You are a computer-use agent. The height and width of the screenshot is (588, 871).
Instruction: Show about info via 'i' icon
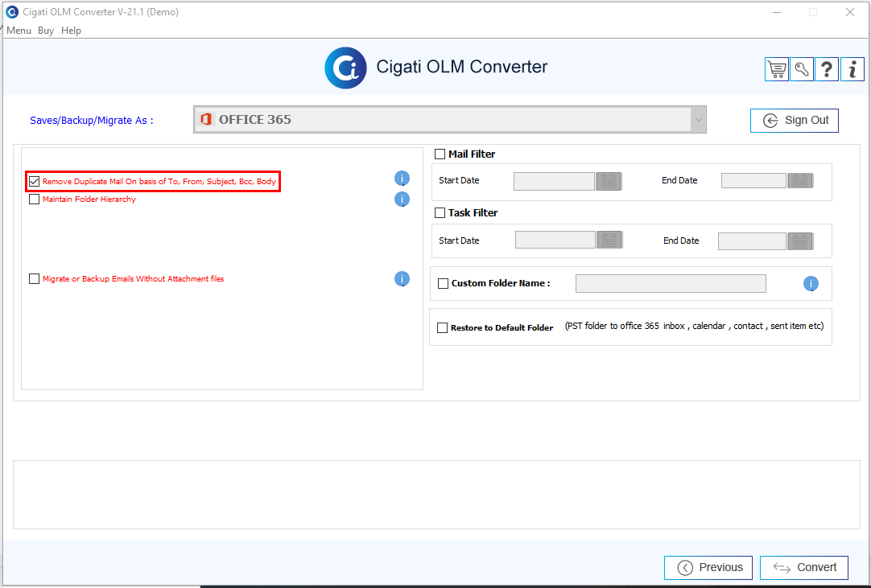[x=852, y=69]
